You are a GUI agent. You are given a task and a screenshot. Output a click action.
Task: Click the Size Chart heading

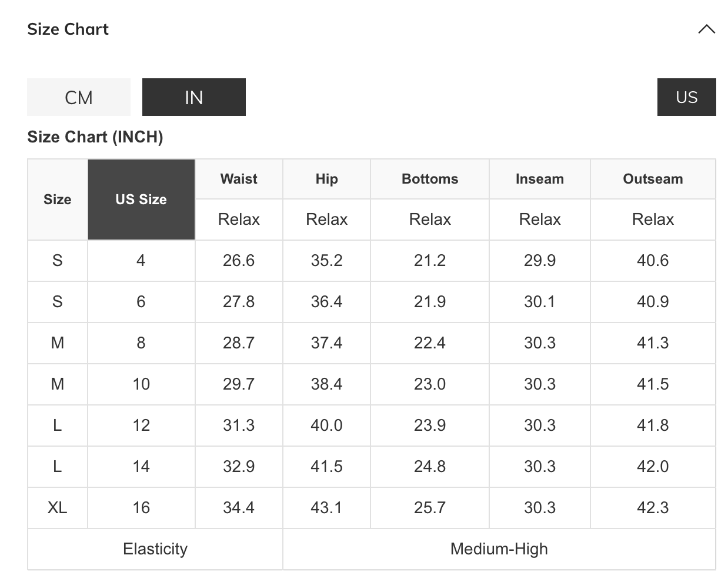click(68, 29)
